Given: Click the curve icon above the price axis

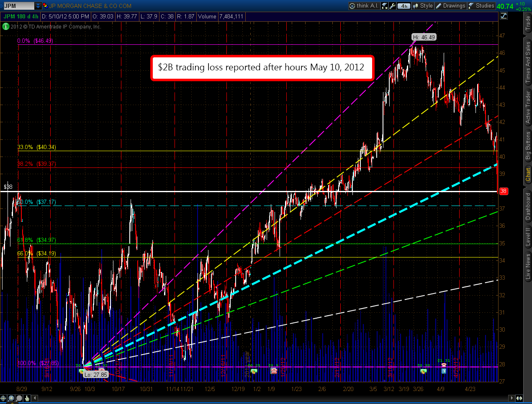Looking at the screenshot, I should (504, 16).
